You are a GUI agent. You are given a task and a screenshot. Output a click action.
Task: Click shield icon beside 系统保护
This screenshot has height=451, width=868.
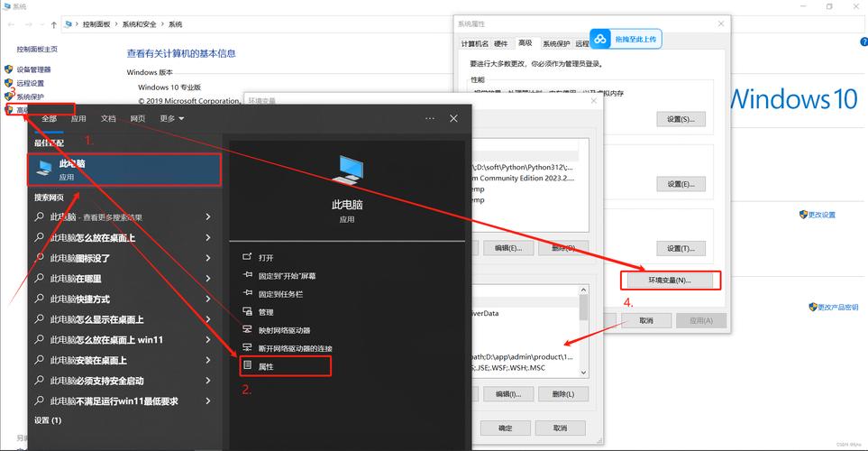click(x=9, y=97)
